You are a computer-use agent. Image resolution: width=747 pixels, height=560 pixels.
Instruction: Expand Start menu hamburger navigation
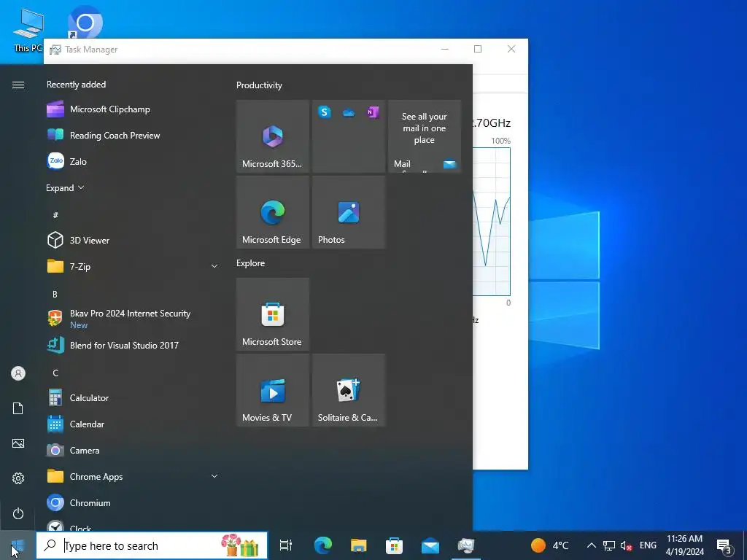(18, 85)
